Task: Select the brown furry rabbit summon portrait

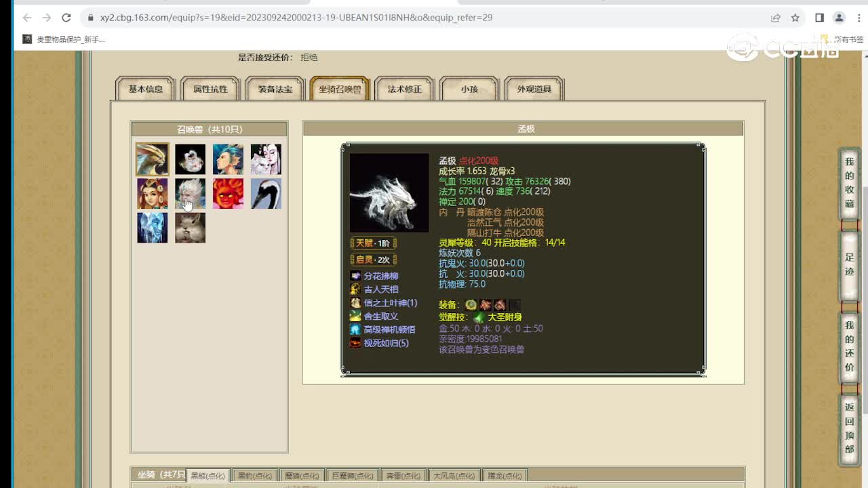Action: click(190, 228)
